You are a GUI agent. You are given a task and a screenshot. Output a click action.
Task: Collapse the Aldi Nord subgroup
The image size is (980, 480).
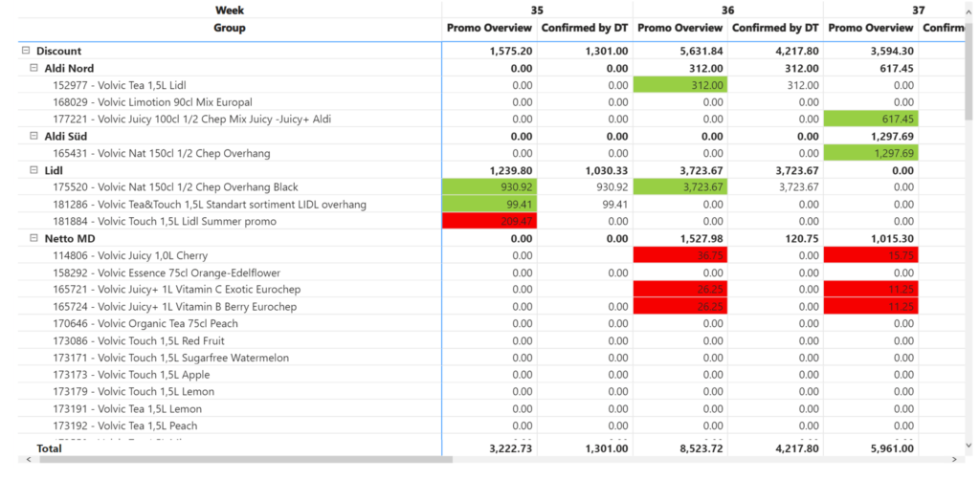(x=34, y=68)
